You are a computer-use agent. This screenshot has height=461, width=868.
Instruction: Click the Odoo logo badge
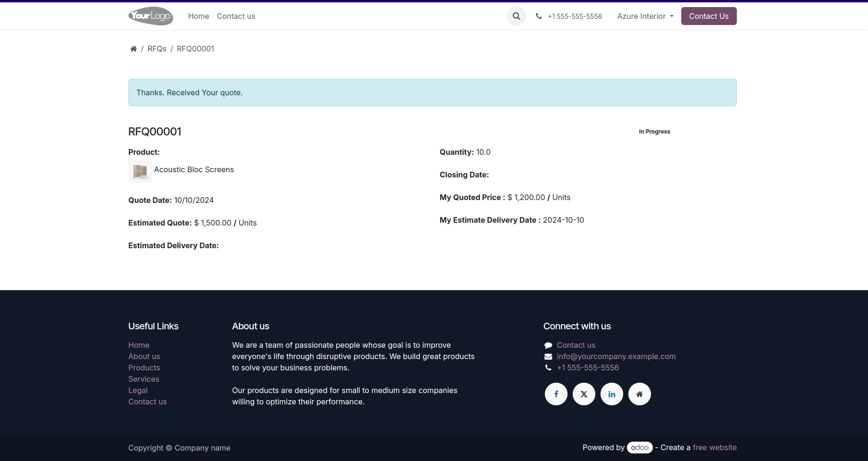tap(640, 447)
